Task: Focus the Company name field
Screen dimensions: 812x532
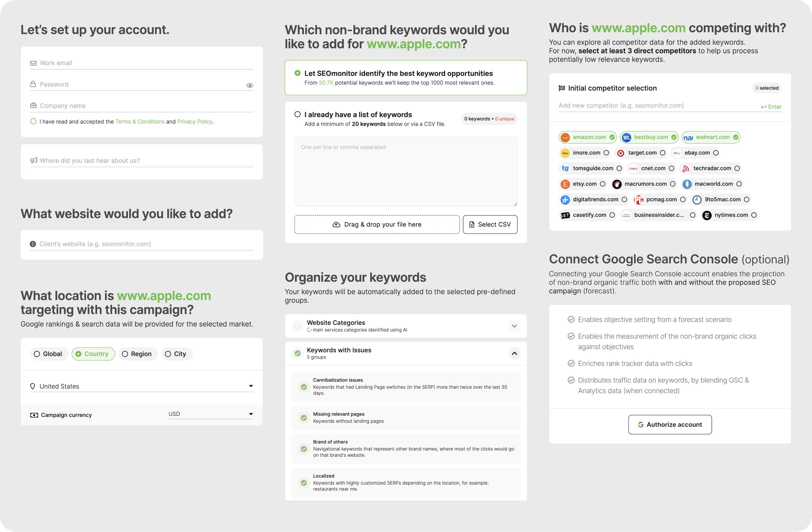Action: pos(142,106)
